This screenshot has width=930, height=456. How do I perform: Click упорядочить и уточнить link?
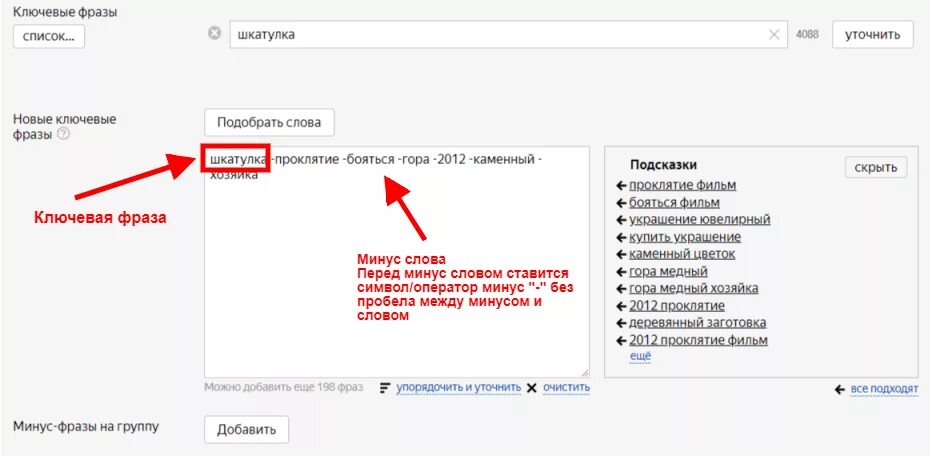point(458,387)
